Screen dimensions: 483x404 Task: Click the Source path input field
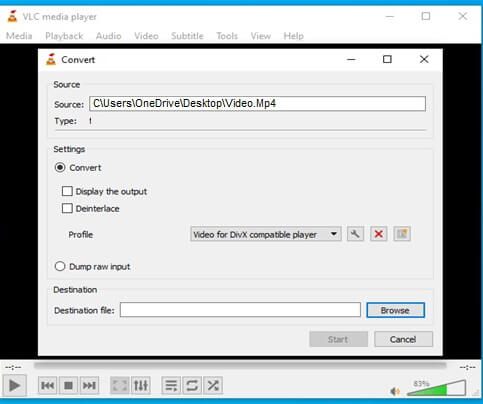[257, 104]
